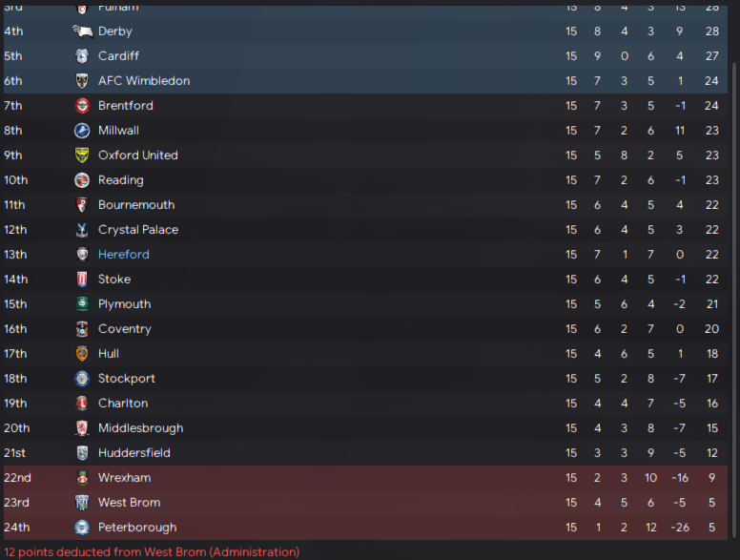Click the Brentford club badge
The height and width of the screenshot is (560, 740).
tap(82, 106)
